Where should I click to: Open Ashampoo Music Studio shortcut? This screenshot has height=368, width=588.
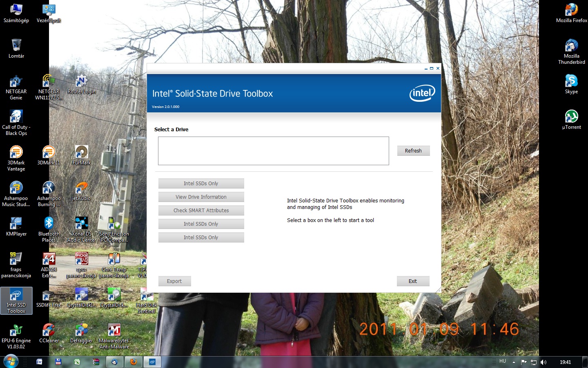pyautogui.click(x=16, y=194)
